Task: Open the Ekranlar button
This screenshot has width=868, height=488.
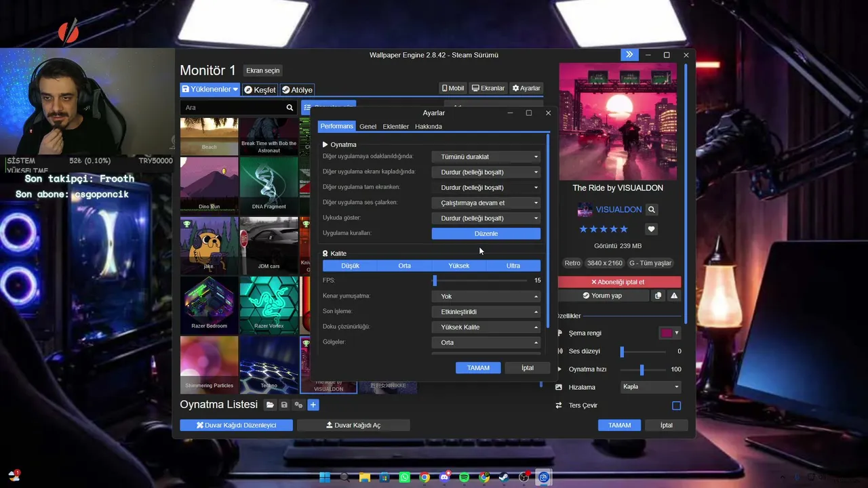Action: point(488,88)
